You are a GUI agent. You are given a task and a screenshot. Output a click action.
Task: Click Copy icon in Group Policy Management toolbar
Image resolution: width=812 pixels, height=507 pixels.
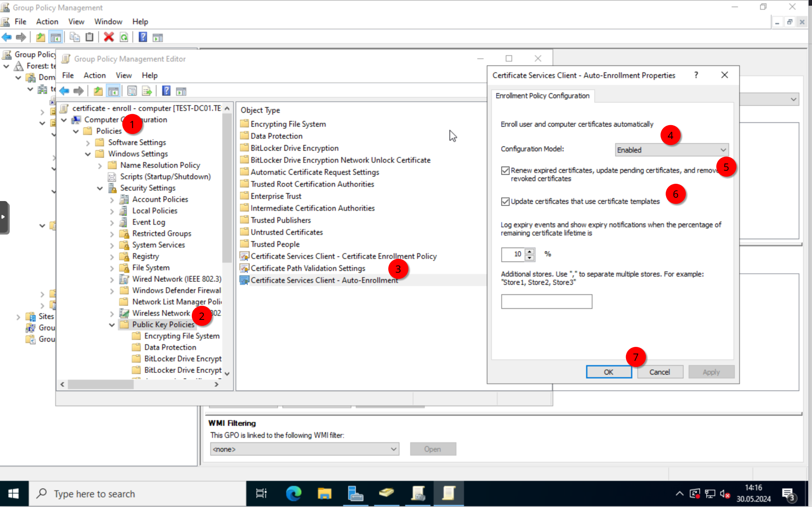coord(75,38)
